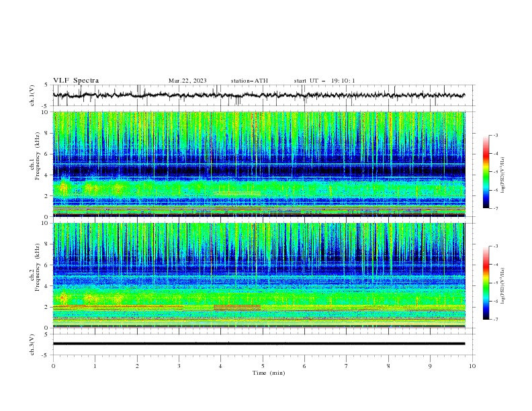Click the ch.2 spectrogram panel
This screenshot has width=532, height=411.
click(259, 275)
